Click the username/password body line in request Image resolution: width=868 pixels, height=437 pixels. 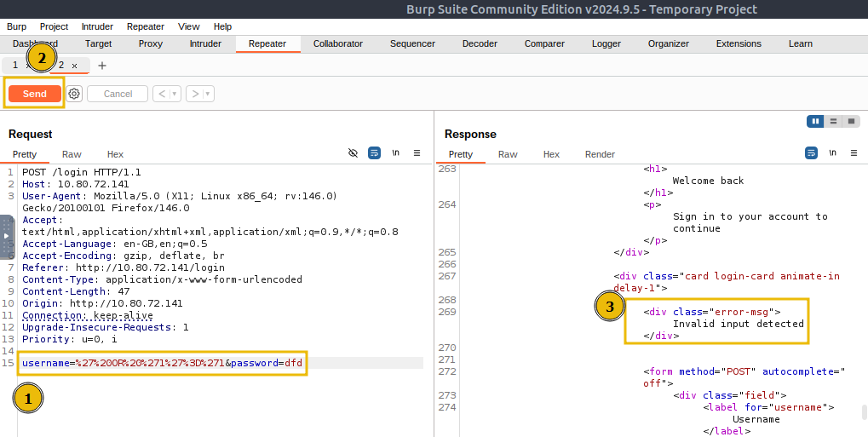(162, 364)
